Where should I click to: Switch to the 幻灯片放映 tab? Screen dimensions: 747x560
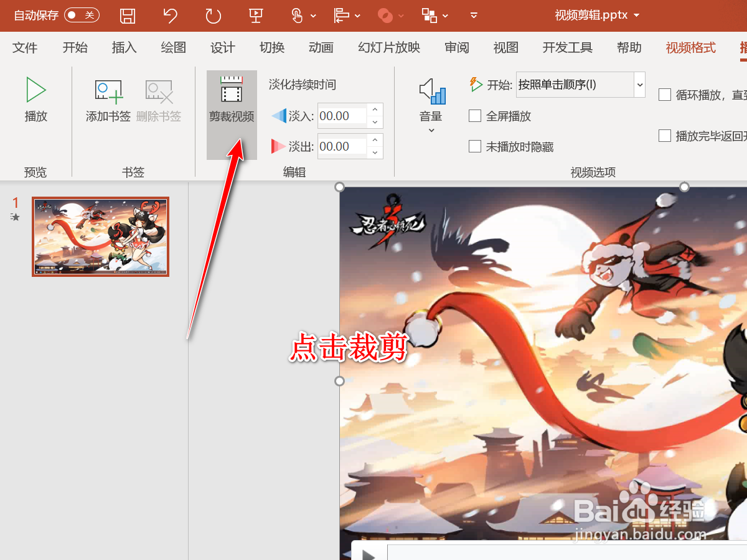[x=389, y=48]
